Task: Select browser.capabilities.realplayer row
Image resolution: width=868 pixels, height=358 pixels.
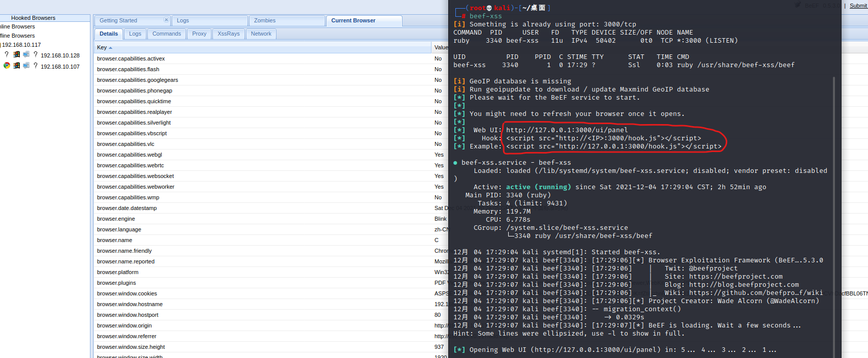Action: coord(271,112)
